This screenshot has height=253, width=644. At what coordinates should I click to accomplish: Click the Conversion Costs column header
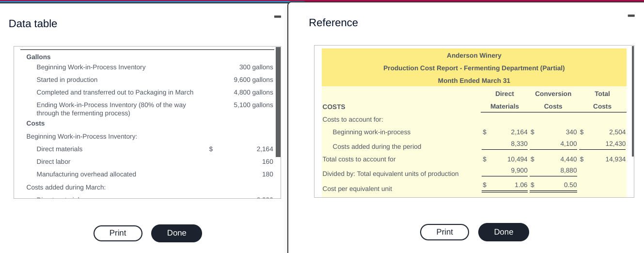[x=553, y=100]
